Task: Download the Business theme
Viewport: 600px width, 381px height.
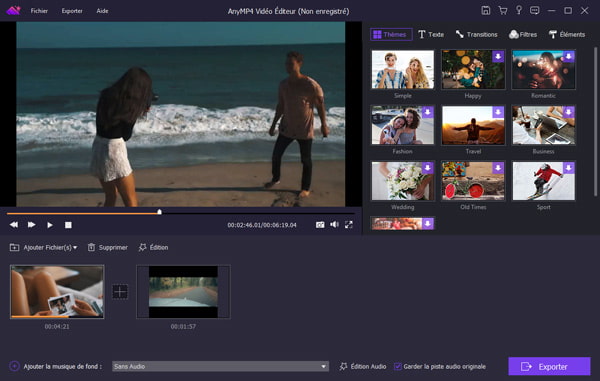Action: [x=569, y=112]
